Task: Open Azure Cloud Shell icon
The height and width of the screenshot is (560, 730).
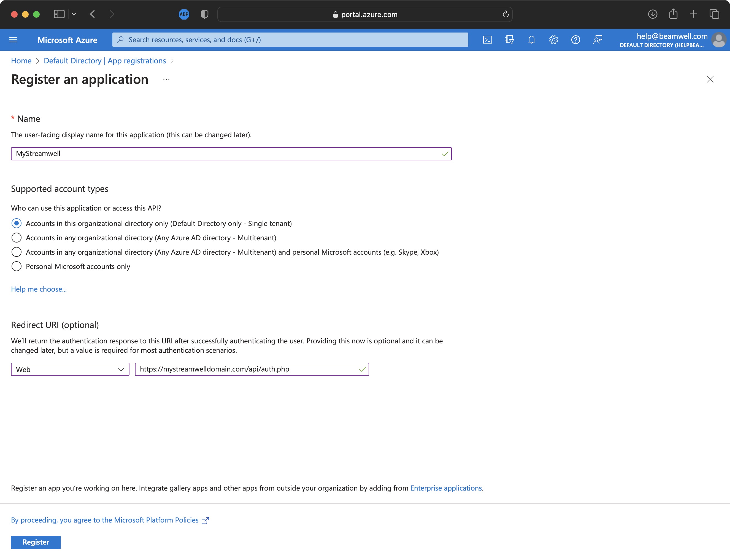Action: (x=487, y=40)
